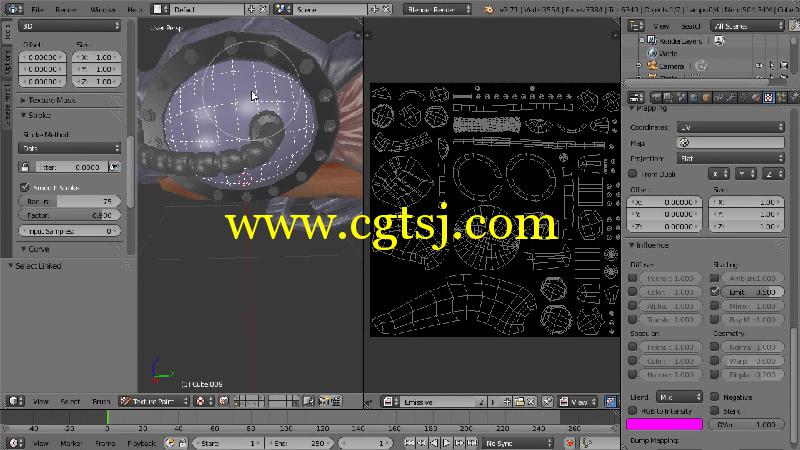The image size is (800, 450).
Task: Select the Constraints properties tab icon
Action: pyautogui.click(x=718, y=97)
